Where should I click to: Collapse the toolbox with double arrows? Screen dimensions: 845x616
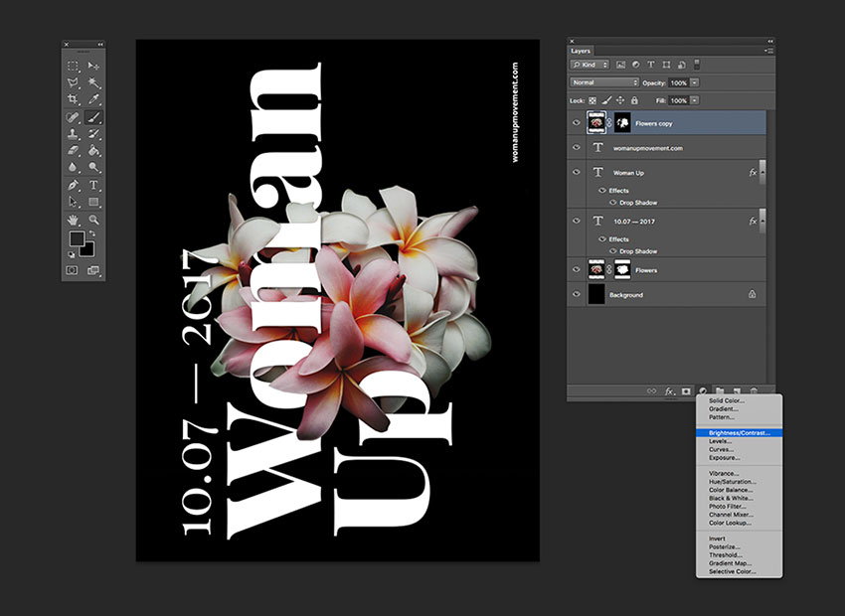(100, 44)
